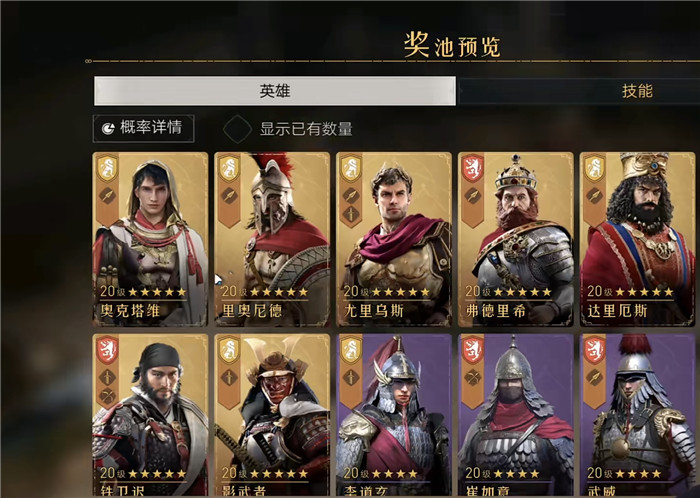Image resolution: width=700 pixels, height=498 pixels.
Task: Open the 概率详情 button
Action: coord(143,129)
